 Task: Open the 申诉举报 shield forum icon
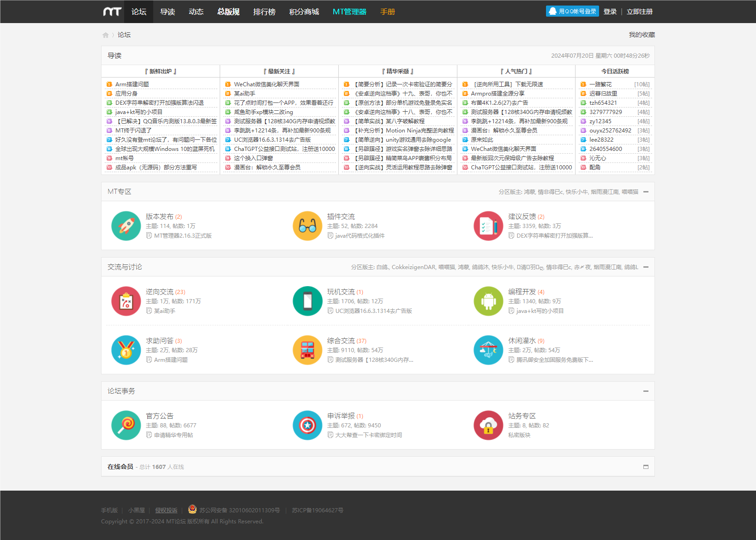click(x=307, y=425)
